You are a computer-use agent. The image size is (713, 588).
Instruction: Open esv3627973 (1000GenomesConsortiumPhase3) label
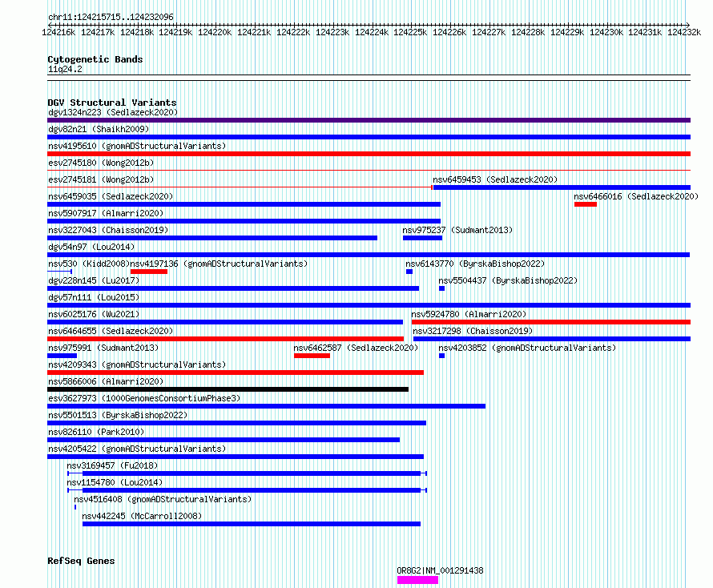(144, 398)
